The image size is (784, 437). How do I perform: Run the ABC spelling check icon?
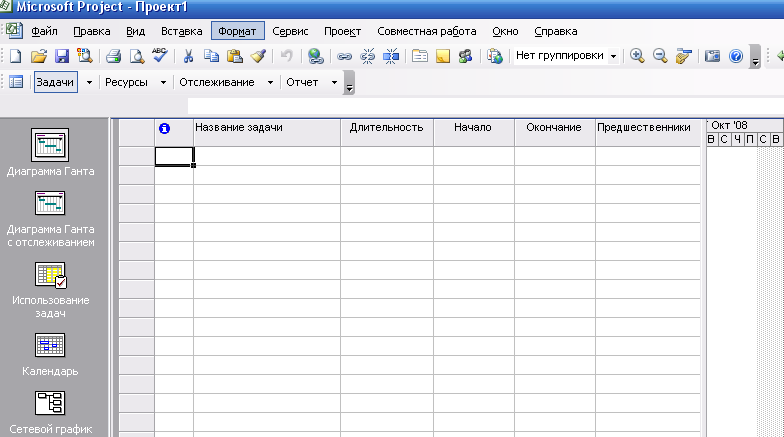click(160, 55)
